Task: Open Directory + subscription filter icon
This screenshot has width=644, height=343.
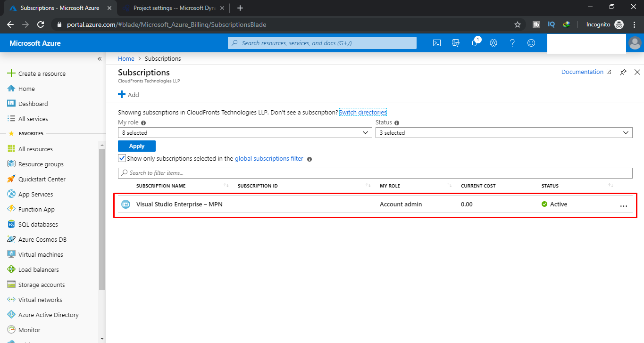Action: [x=456, y=43]
